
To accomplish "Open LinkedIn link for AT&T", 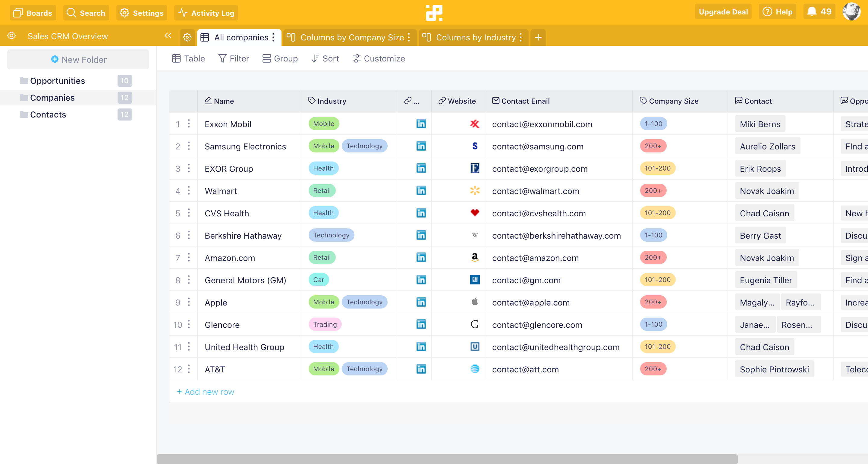I will pos(421,369).
